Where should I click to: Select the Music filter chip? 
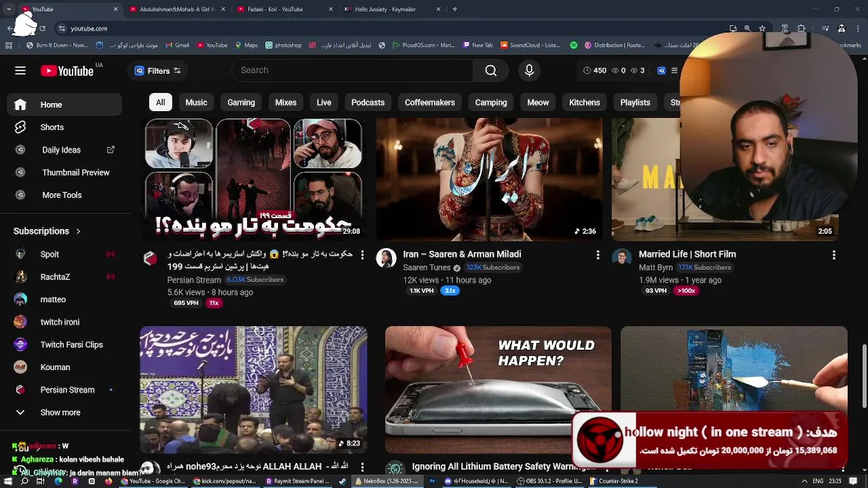196,102
